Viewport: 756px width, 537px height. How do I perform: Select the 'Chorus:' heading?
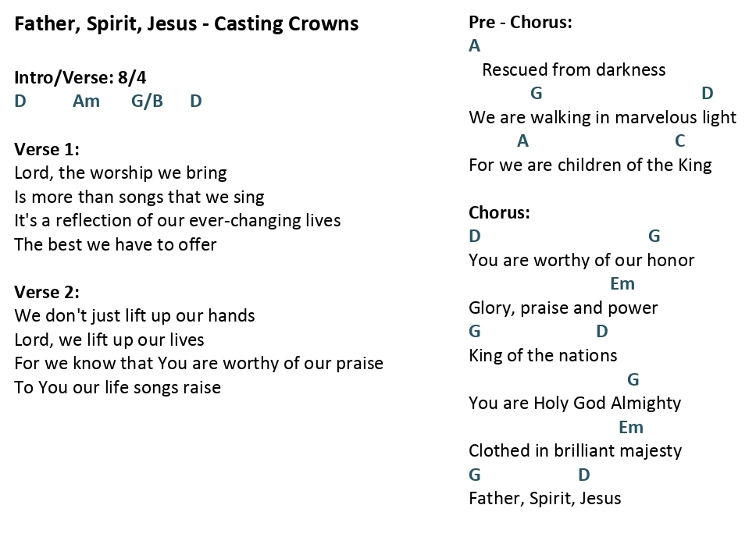(499, 212)
